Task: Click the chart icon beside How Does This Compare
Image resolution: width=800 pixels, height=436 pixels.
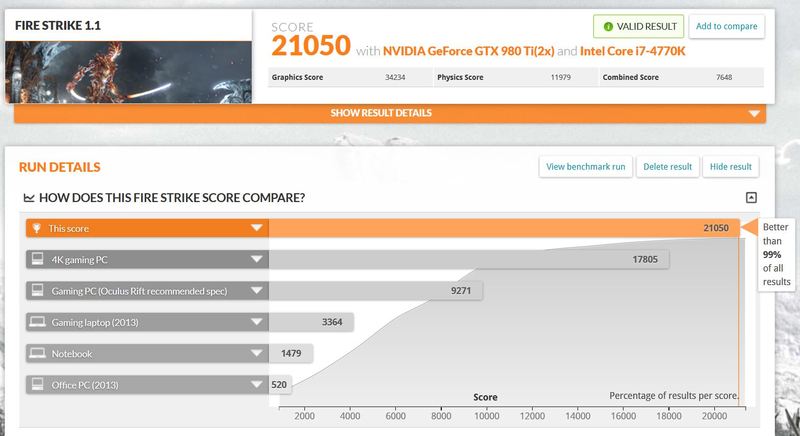Action: click(29, 198)
